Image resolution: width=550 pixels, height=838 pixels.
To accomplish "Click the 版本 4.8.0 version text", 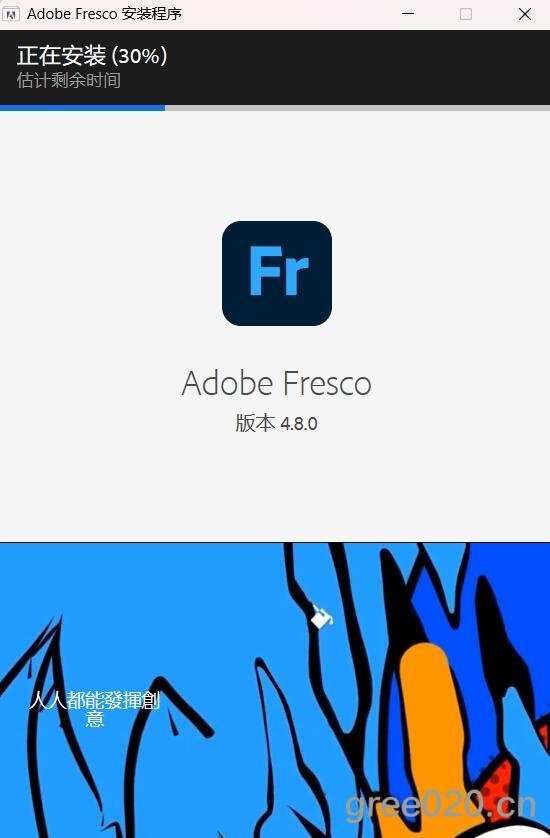I will tap(276, 423).
